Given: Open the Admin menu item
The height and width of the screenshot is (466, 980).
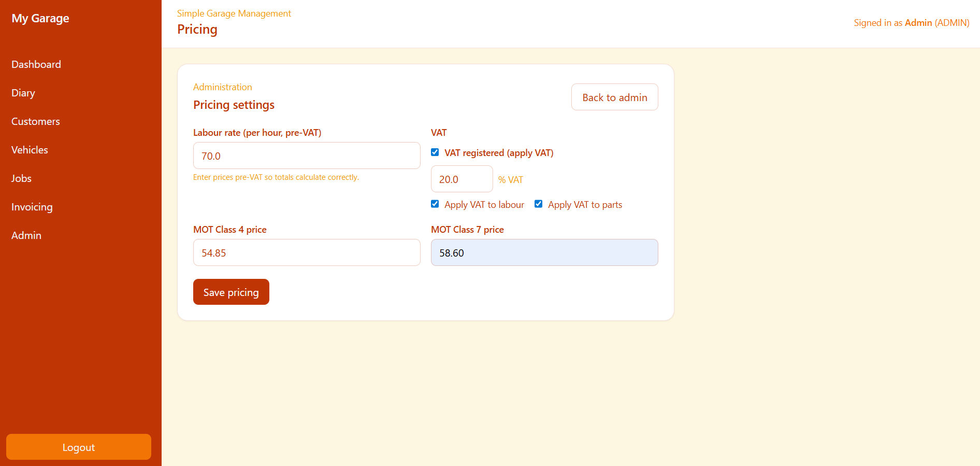Looking at the screenshot, I should [26, 235].
